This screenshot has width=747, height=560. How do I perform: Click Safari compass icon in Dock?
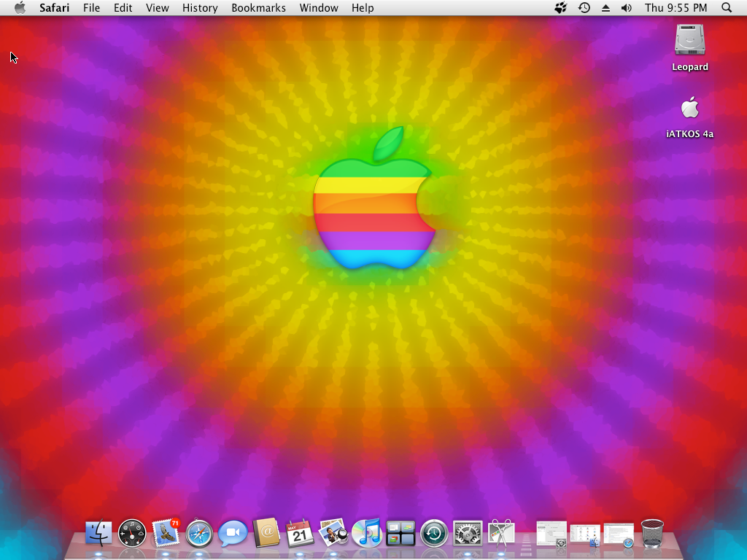point(199,533)
